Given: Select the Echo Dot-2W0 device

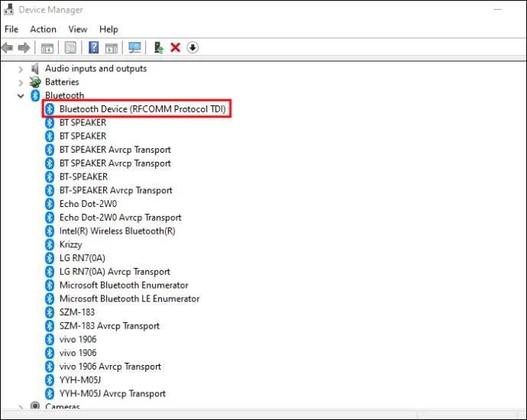Looking at the screenshot, I should click(88, 204).
